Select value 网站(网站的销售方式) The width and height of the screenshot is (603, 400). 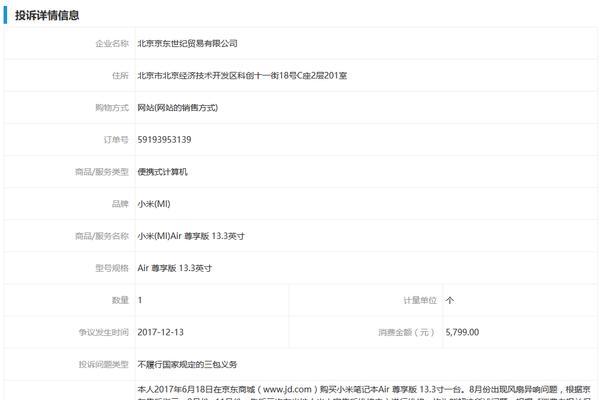[178, 108]
